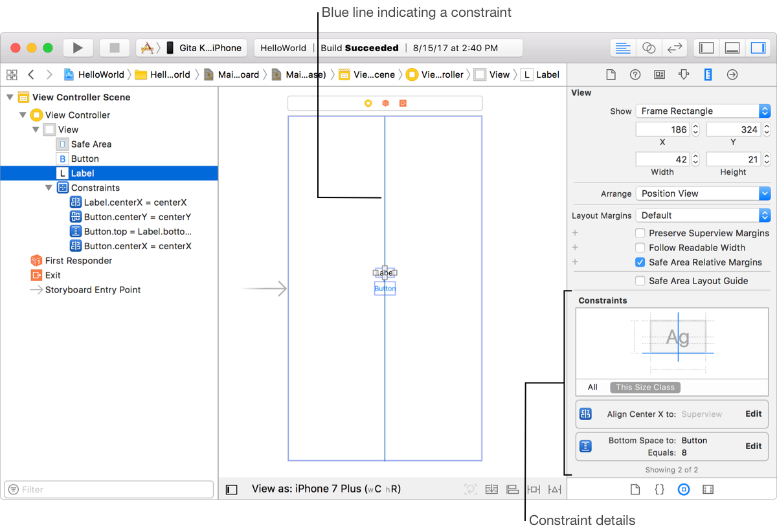Toggle the document outline button
The height and width of the screenshot is (532, 777).
pyautogui.click(x=231, y=489)
